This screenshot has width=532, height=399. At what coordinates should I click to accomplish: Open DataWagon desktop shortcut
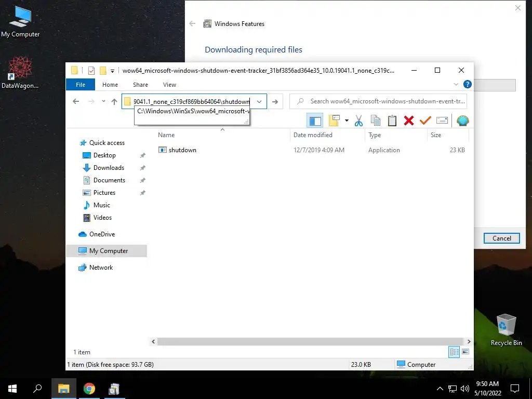(x=20, y=72)
